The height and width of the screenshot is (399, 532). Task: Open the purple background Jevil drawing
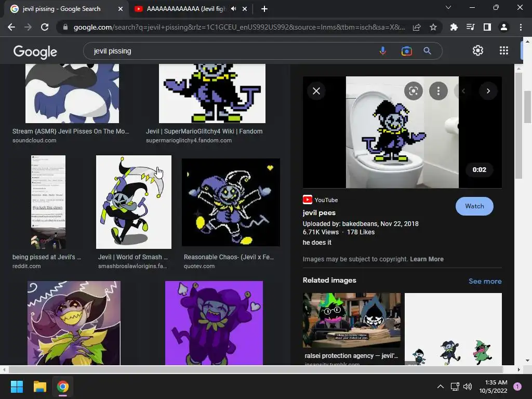click(x=214, y=323)
